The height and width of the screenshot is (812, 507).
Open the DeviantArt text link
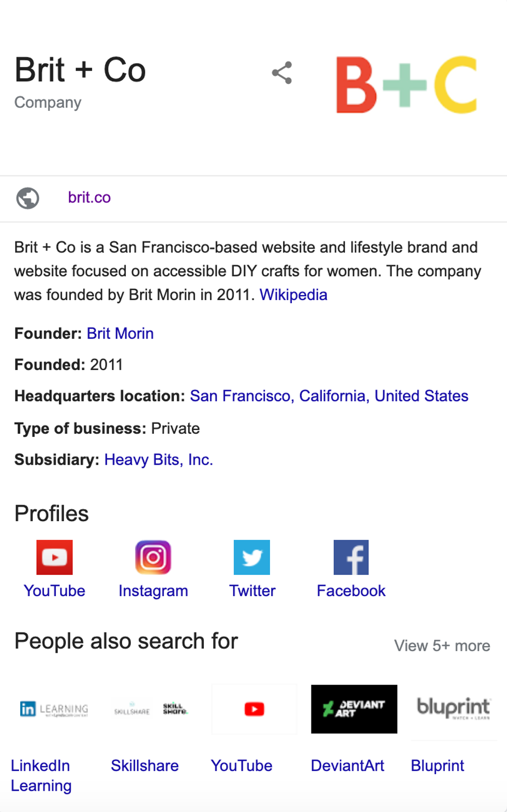pos(348,765)
